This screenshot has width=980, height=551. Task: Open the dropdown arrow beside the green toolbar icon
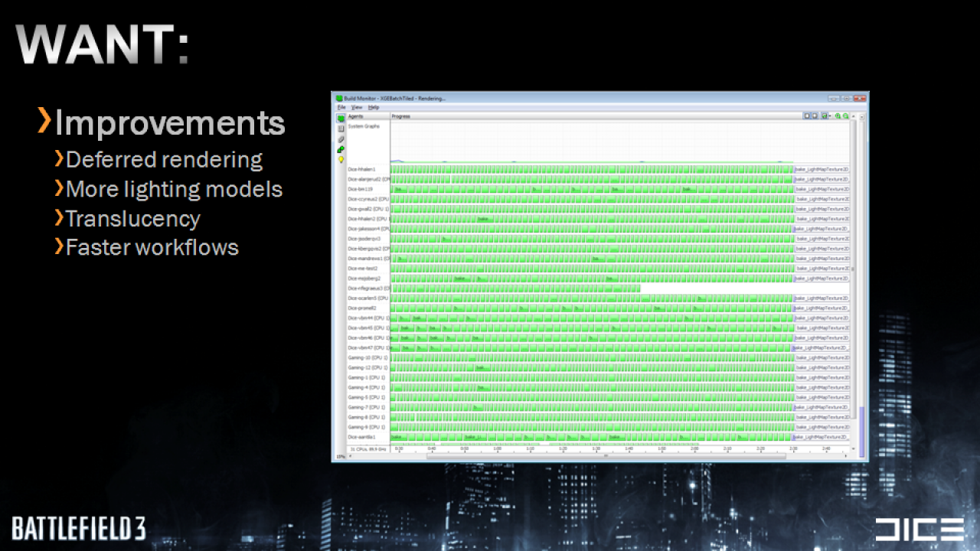[829, 116]
